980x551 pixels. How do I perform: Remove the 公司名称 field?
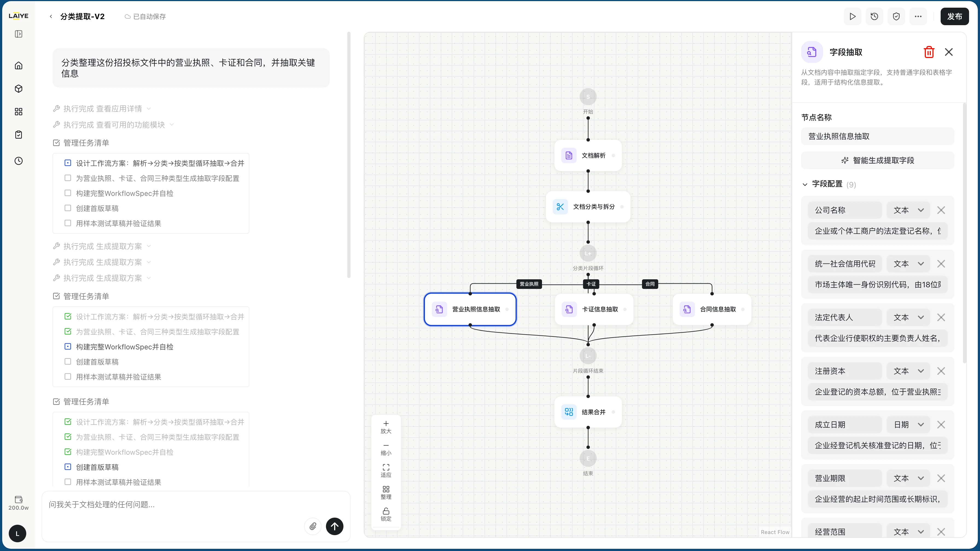[x=941, y=210]
